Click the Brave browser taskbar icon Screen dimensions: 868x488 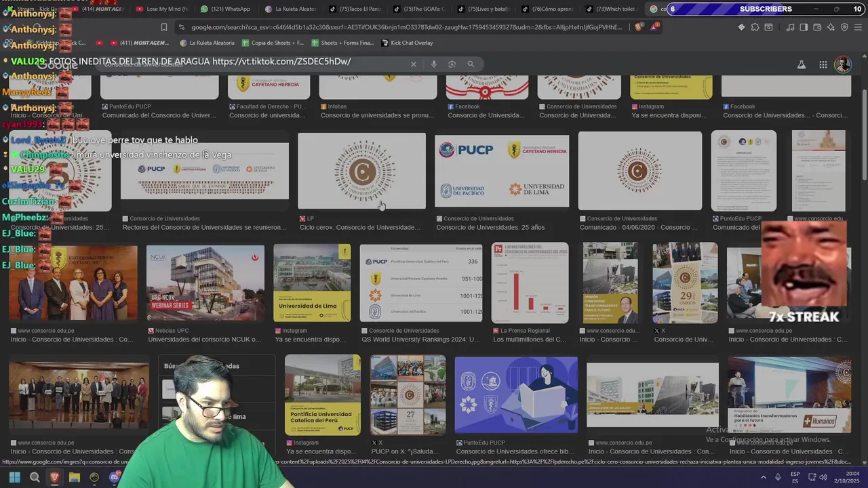coord(54,477)
